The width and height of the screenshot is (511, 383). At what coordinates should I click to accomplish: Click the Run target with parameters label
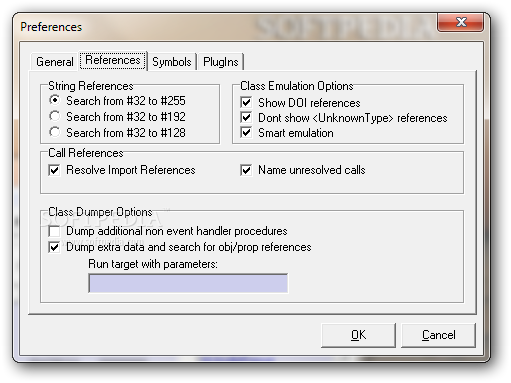[153, 264]
